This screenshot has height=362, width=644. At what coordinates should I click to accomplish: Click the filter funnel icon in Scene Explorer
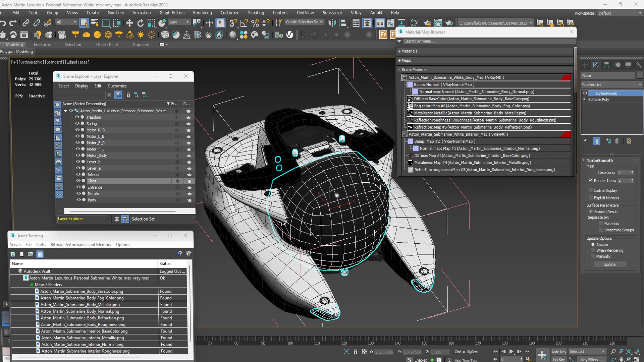click(118, 95)
